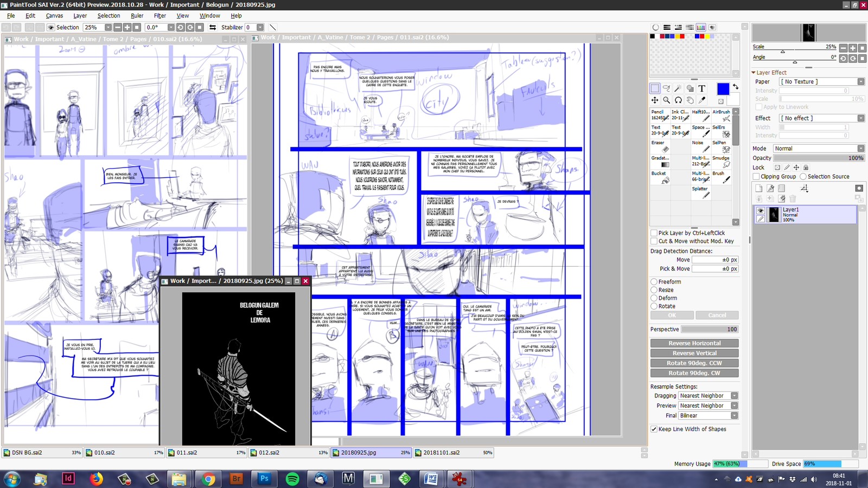This screenshot has width=868, height=488.
Task: Open the rotation angle dropdown in toolbar
Action: [x=171, y=27]
